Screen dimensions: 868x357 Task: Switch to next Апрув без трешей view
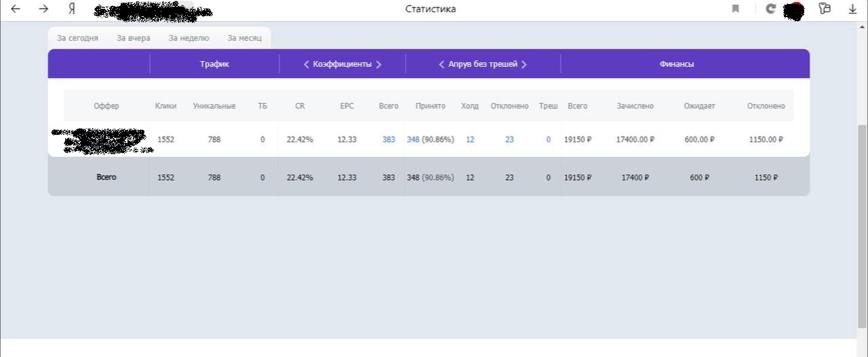coord(524,64)
